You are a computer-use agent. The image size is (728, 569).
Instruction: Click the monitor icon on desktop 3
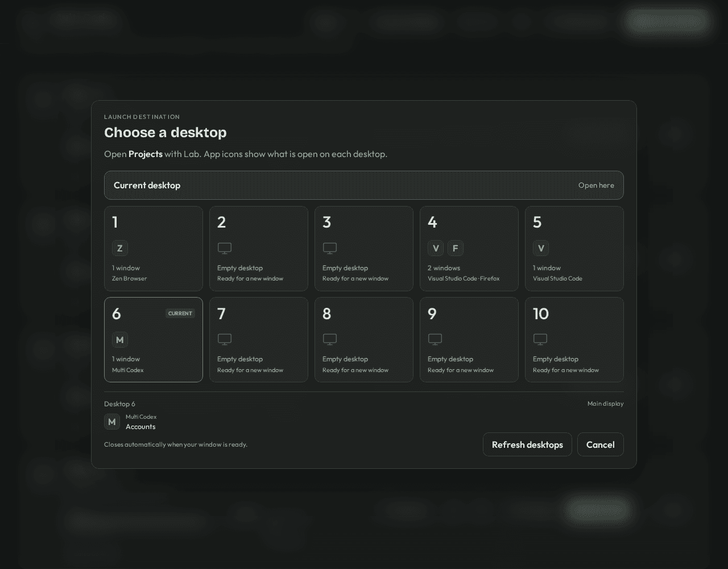click(x=330, y=249)
